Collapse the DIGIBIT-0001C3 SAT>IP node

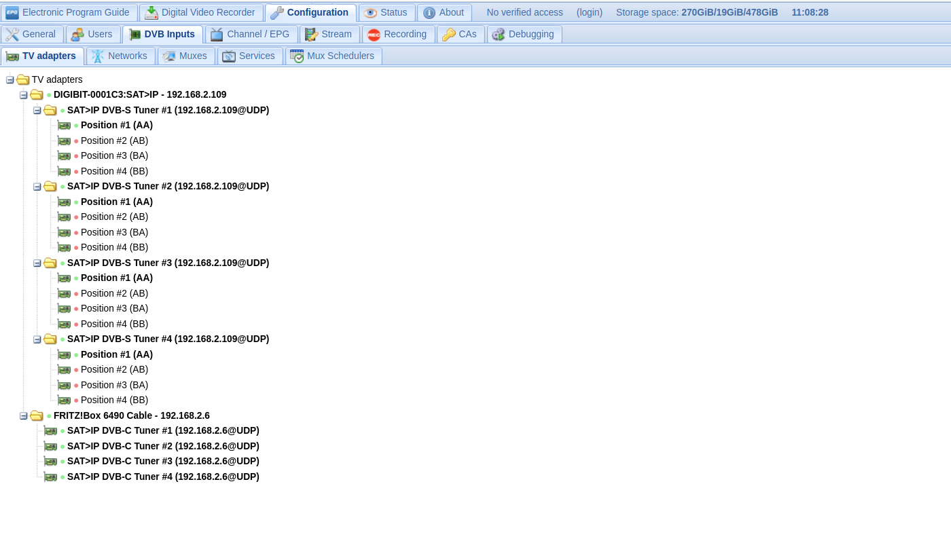tap(23, 95)
